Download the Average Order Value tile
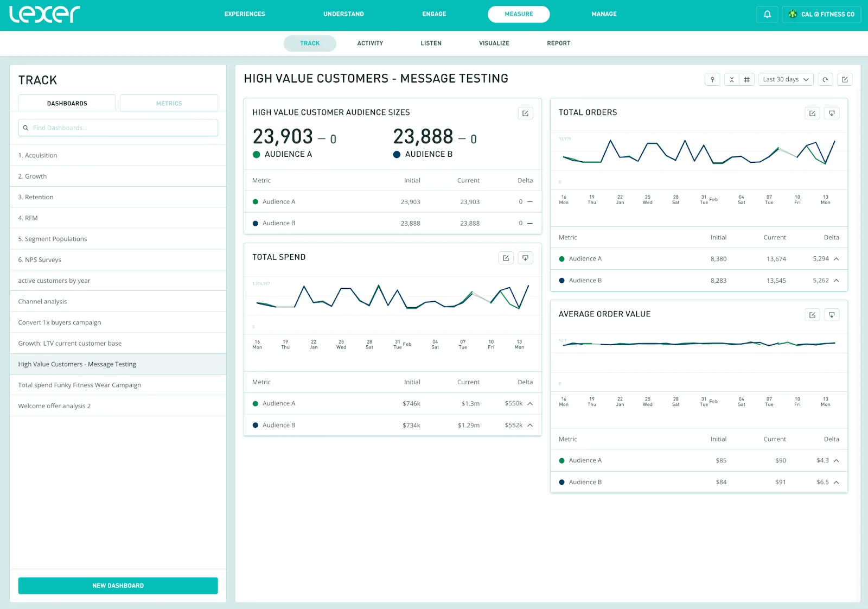868x609 pixels. coord(832,315)
